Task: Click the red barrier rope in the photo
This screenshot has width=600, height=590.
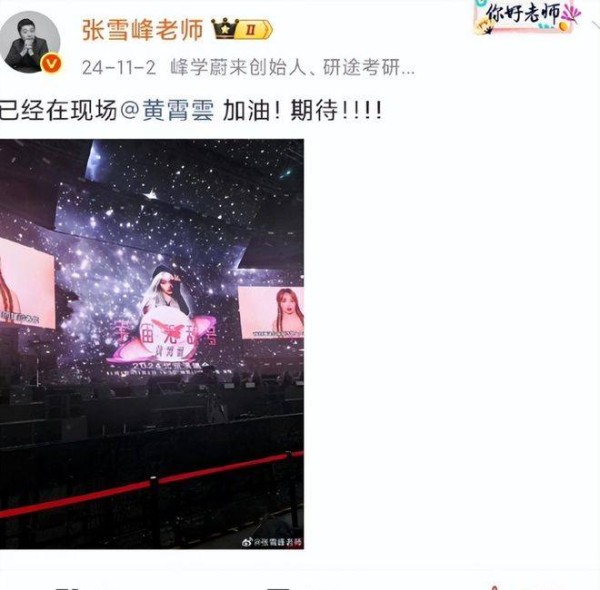Action: tap(152, 484)
